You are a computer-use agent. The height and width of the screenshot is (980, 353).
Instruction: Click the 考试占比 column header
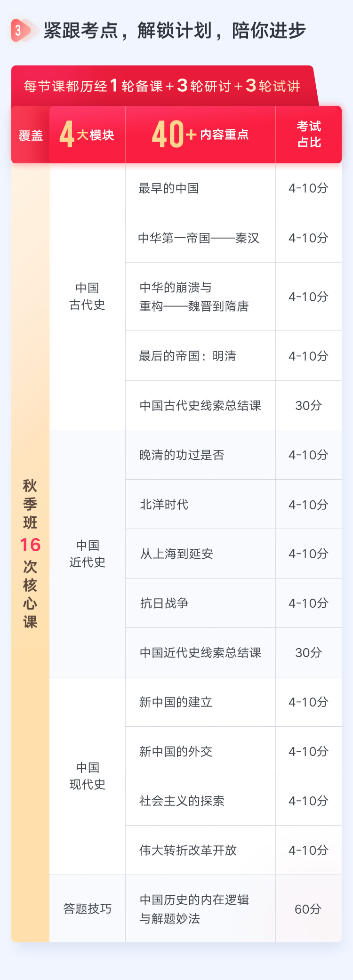tap(309, 135)
